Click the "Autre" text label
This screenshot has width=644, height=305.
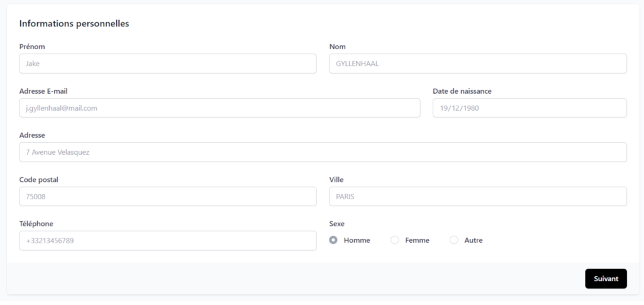tap(473, 240)
